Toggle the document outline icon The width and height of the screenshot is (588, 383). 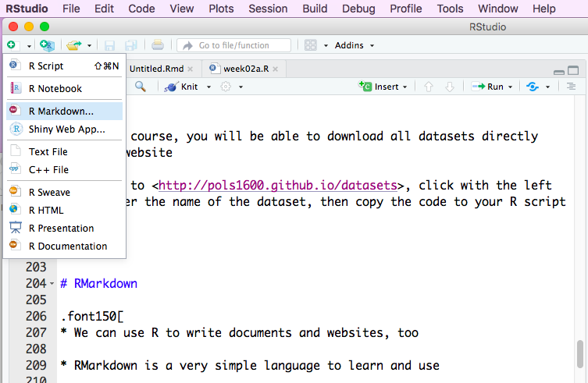[x=571, y=87]
